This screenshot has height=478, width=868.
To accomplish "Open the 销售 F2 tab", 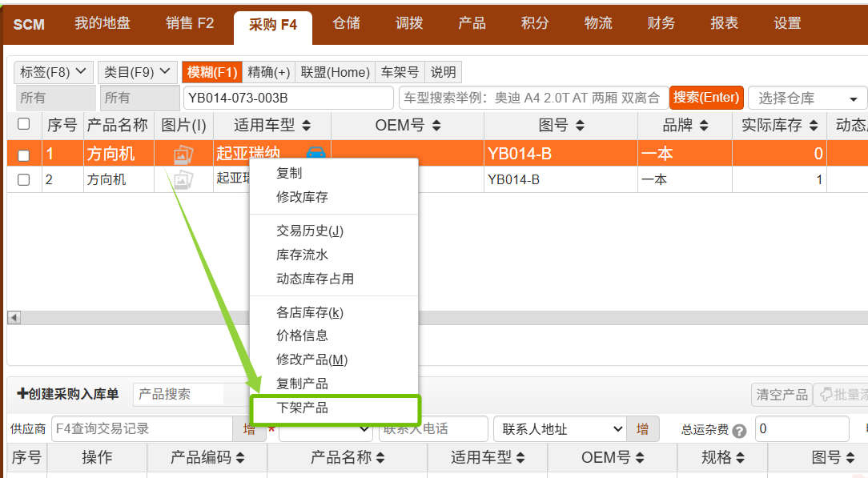I will pos(189,23).
